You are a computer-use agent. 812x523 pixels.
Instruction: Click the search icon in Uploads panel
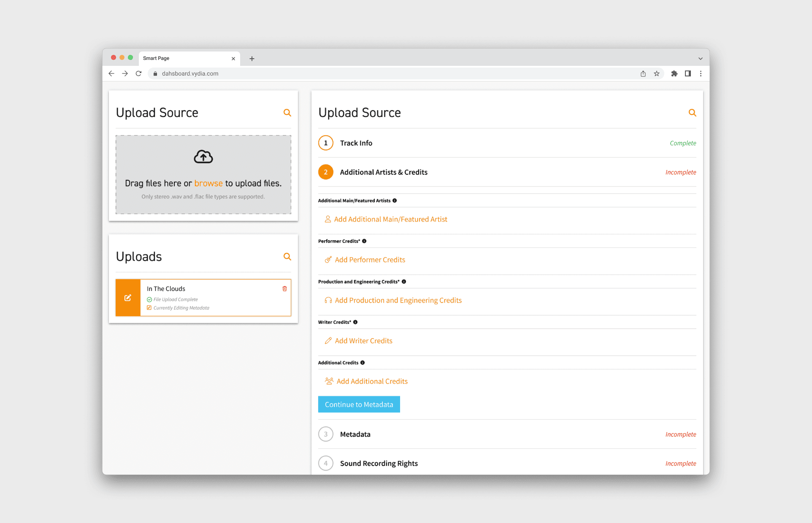[x=287, y=257]
